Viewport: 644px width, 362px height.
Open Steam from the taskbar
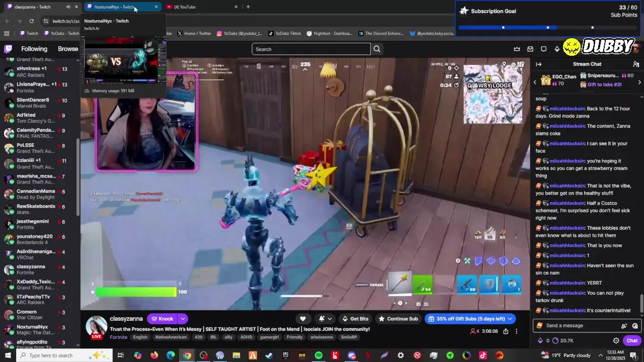(x=269, y=355)
